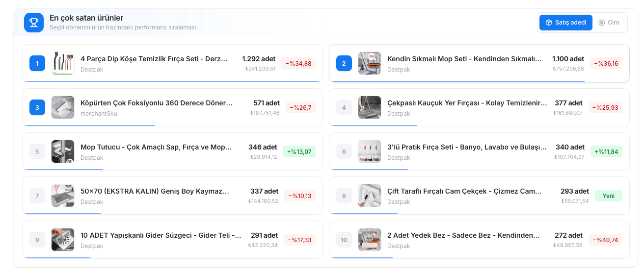The image size is (644, 274).
Task: Open product title Kendin Sıkmalı Mop Seti
Action: point(464,59)
